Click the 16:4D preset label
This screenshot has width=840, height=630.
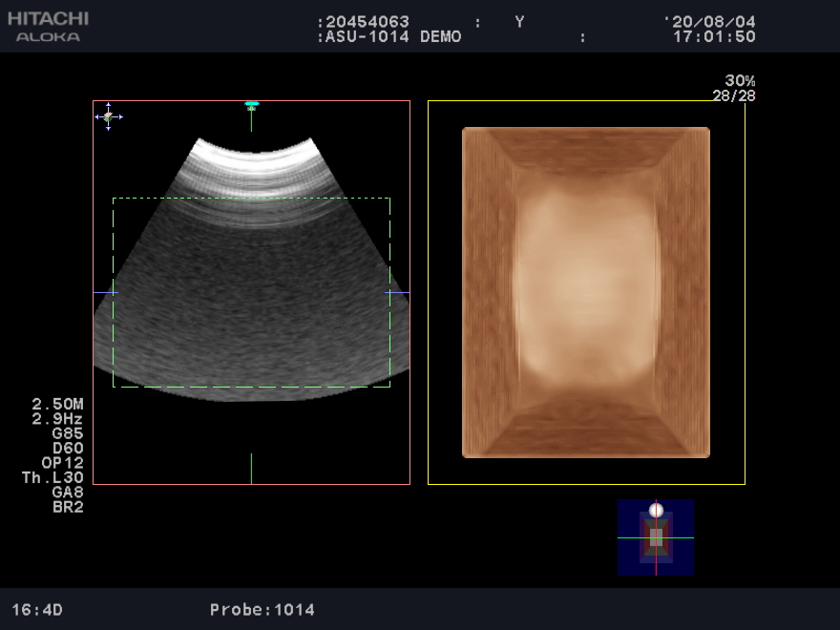pyautogui.click(x=37, y=609)
